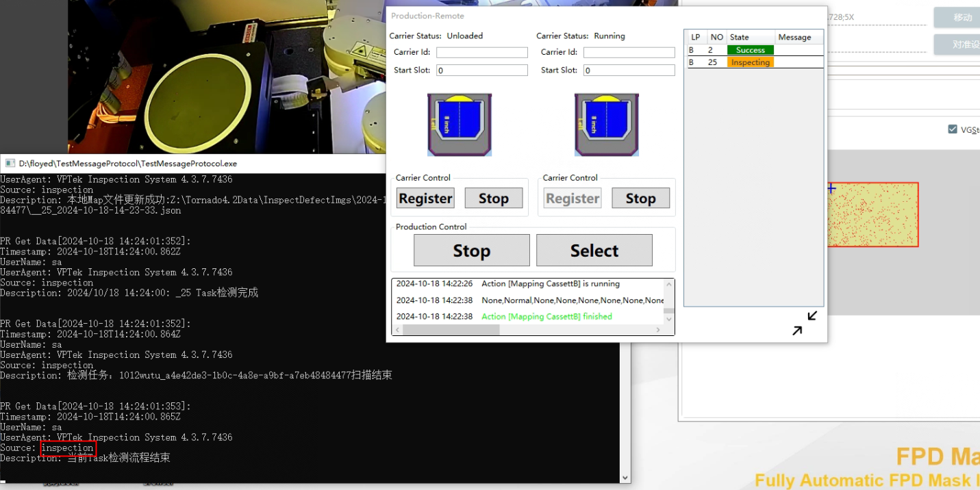This screenshot has width=980, height=490.
Task: Select the row with NO 2
Action: click(x=755, y=50)
